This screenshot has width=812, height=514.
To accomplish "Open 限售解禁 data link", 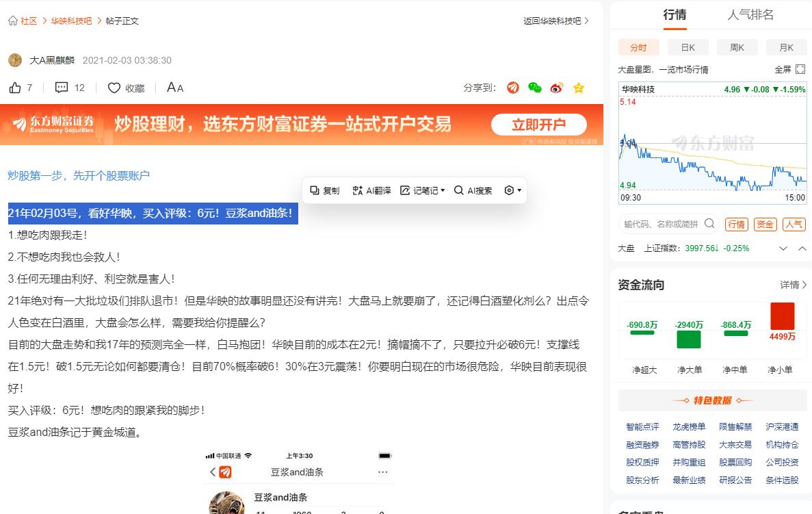I will tap(735, 427).
